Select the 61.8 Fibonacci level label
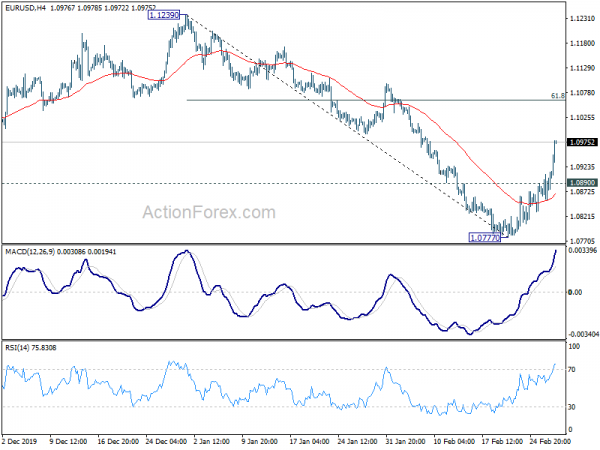Viewport: 600px width, 450px height. tap(558, 96)
